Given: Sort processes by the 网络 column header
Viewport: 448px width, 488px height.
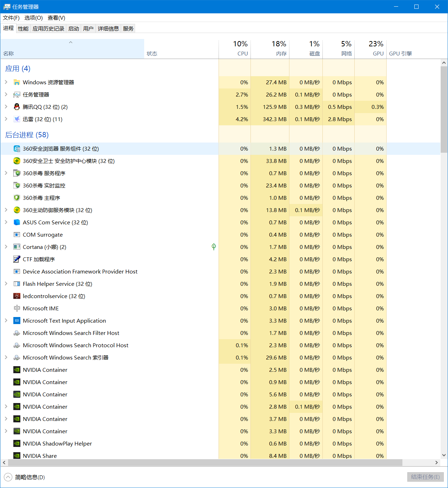Looking at the screenshot, I should pos(339,48).
